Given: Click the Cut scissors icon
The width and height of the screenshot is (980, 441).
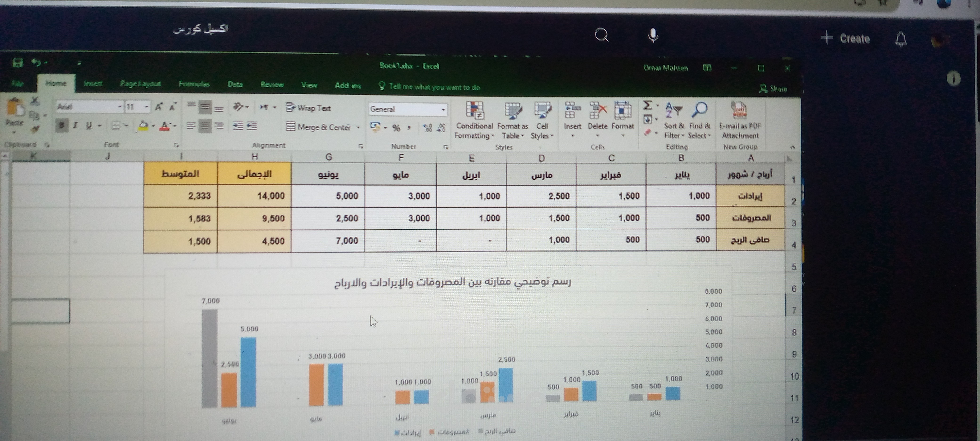Looking at the screenshot, I should (35, 101).
